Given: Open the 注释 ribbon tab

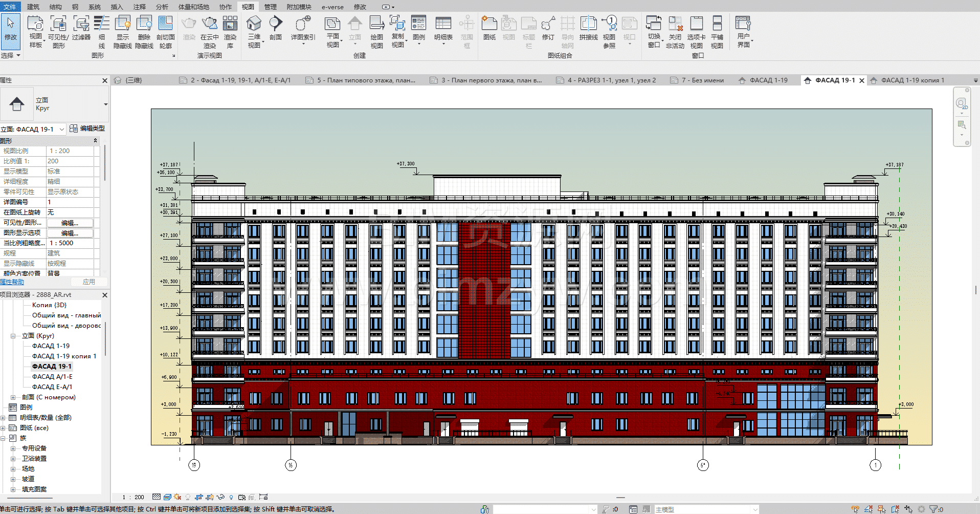Looking at the screenshot, I should click(x=140, y=7).
